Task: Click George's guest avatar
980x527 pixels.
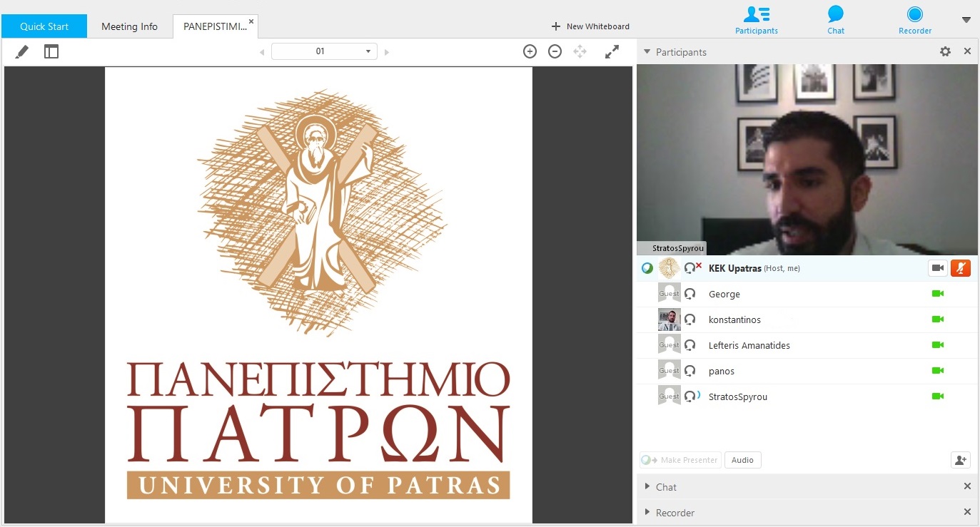Action: (670, 294)
